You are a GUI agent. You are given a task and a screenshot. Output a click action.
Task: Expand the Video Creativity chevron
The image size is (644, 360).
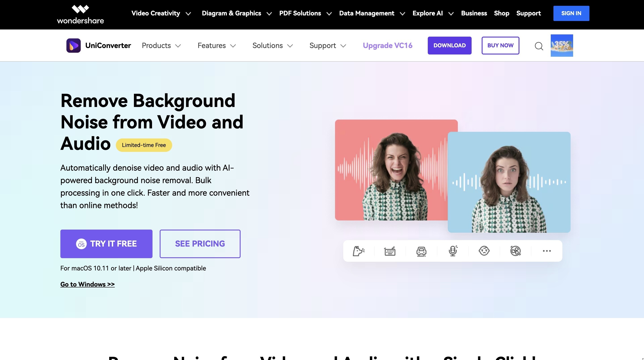(x=188, y=14)
